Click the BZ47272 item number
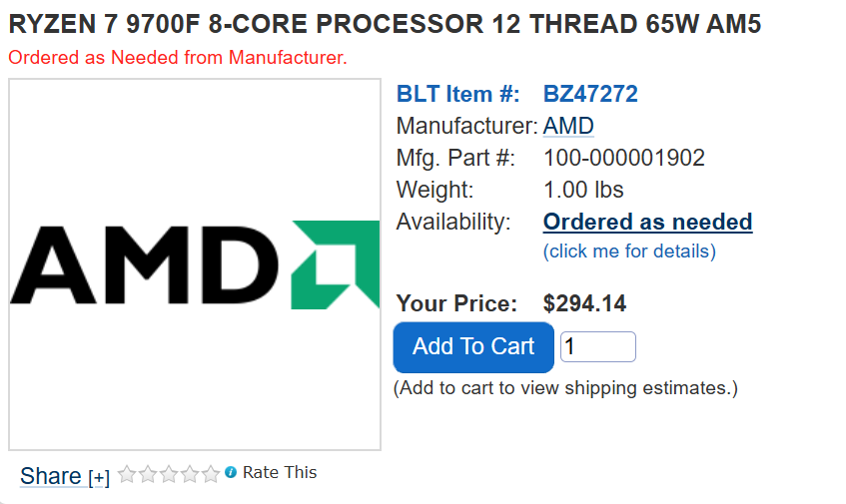The image size is (846, 504). [590, 94]
